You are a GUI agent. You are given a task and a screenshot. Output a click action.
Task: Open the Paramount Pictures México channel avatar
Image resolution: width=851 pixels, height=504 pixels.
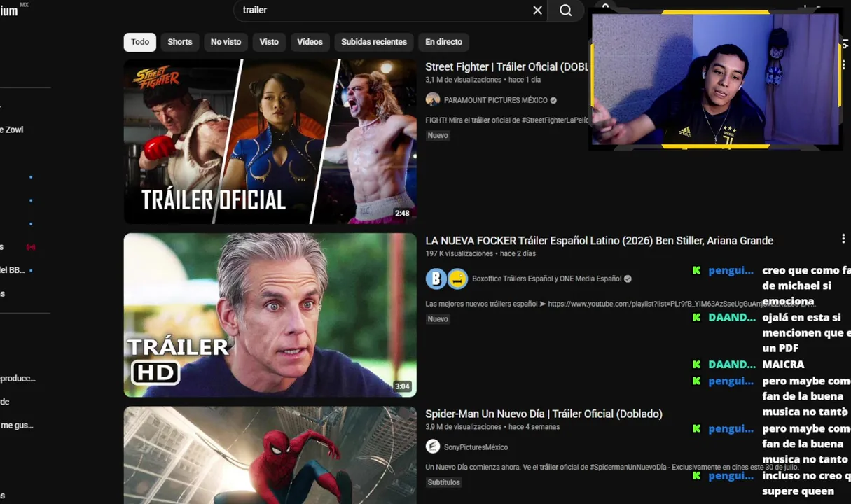click(433, 99)
